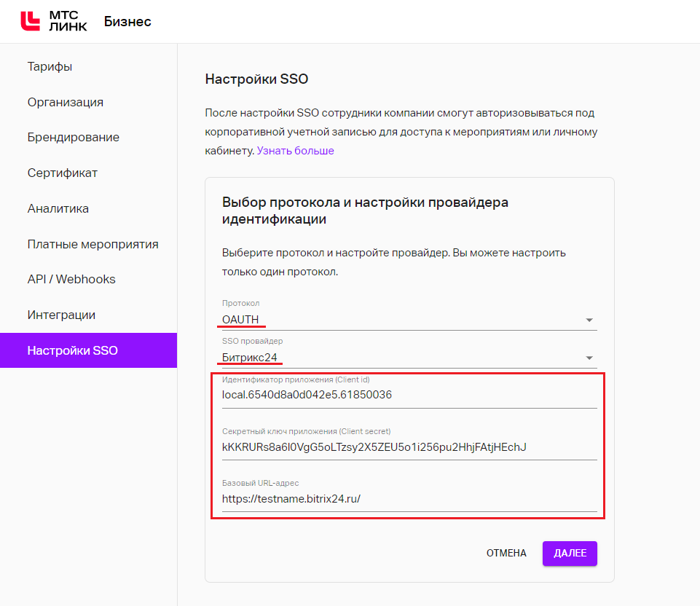
Task: Click the ОТМЕНА button
Action: tap(506, 554)
